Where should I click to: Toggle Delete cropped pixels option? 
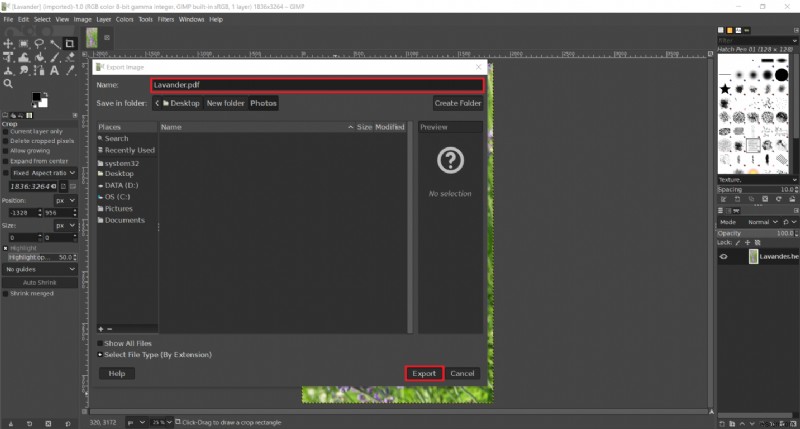pos(5,140)
